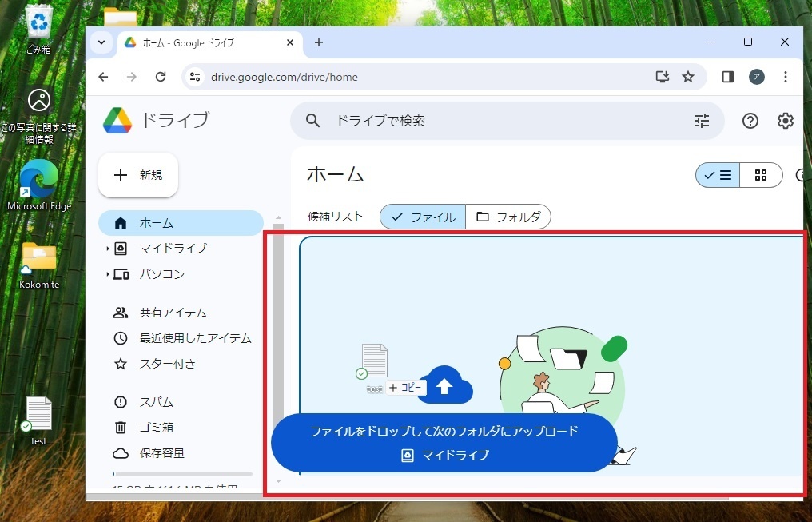Open Drive settings gear icon

pyautogui.click(x=785, y=121)
